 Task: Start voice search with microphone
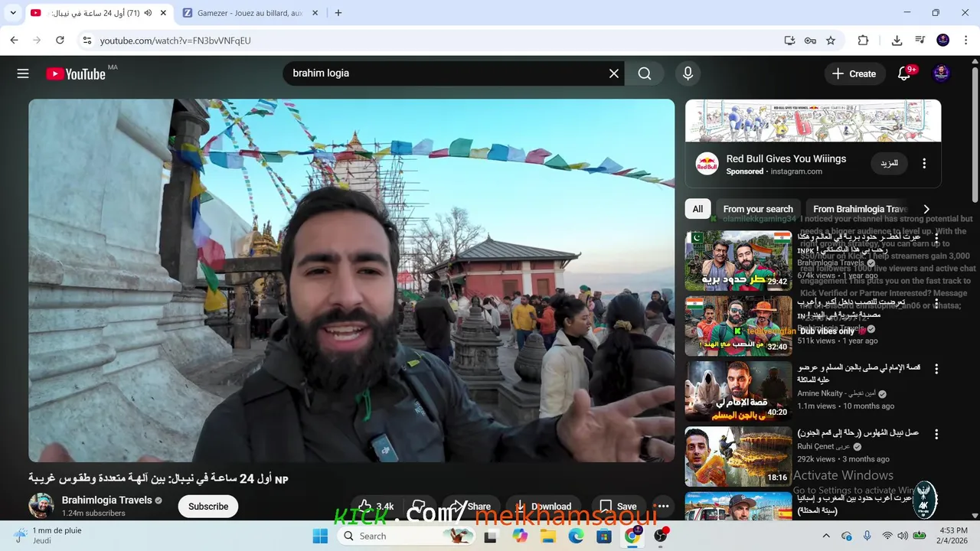(x=688, y=73)
